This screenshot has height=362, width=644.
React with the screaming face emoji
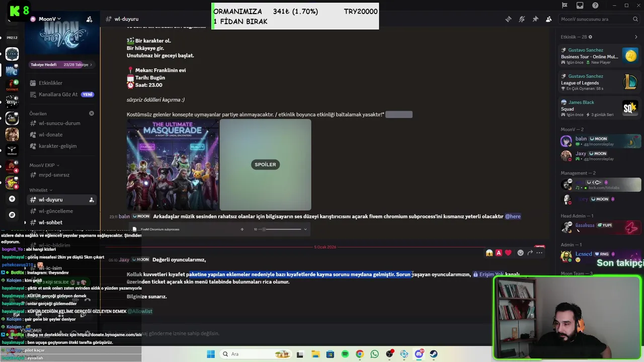point(489,253)
